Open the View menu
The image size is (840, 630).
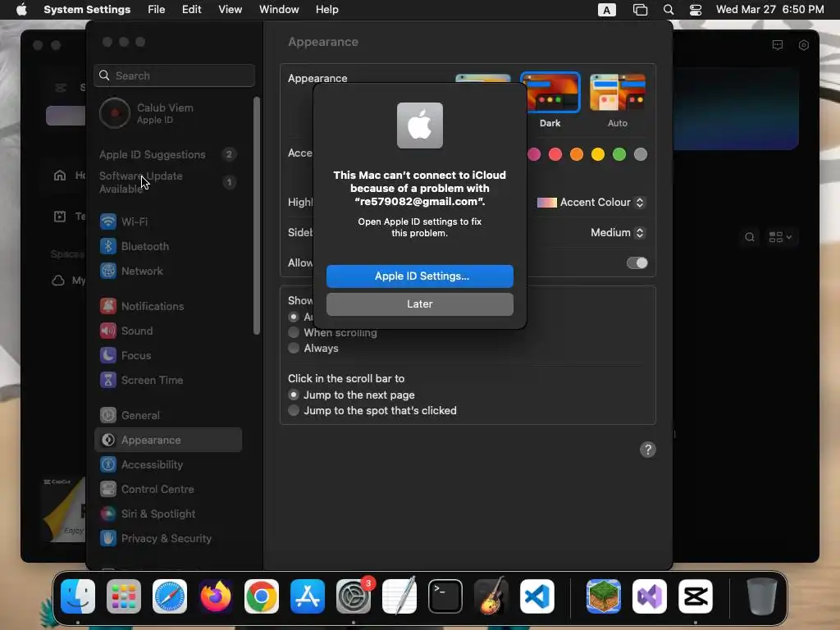(230, 10)
